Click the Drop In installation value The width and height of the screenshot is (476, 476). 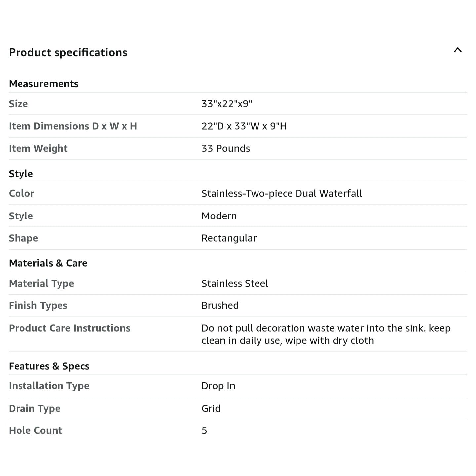218,386
